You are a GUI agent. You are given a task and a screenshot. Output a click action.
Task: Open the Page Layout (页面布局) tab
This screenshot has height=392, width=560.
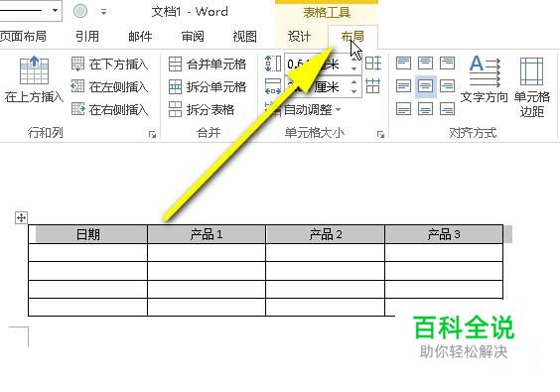[x=23, y=37]
